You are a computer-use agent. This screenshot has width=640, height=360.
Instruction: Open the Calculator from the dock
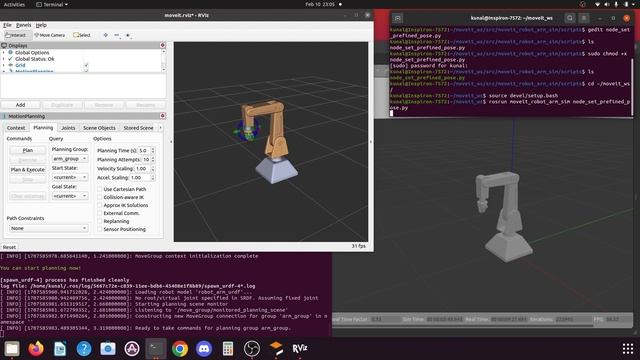coord(228,349)
